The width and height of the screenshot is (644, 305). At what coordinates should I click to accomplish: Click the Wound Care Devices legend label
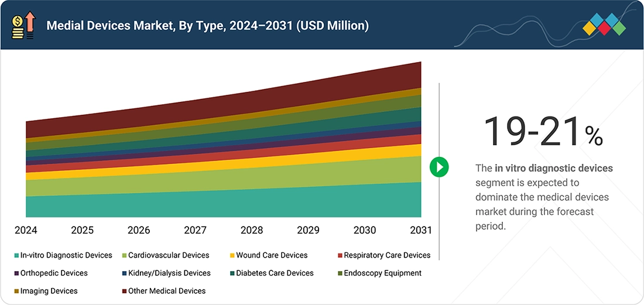272,255
